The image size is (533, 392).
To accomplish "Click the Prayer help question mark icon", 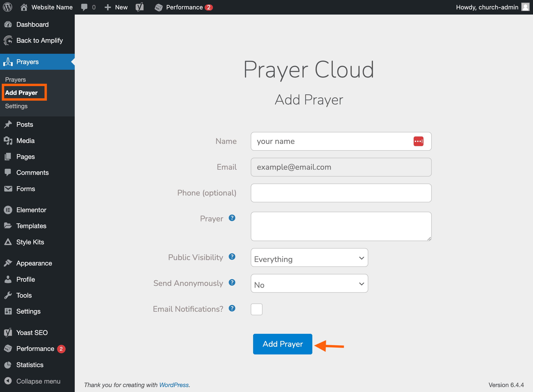I will 232,218.
